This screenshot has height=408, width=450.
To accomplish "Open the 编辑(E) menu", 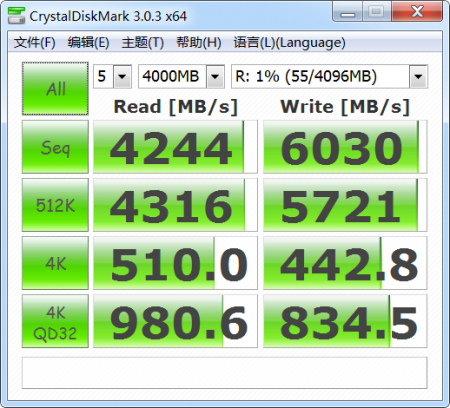I will coord(88,43).
